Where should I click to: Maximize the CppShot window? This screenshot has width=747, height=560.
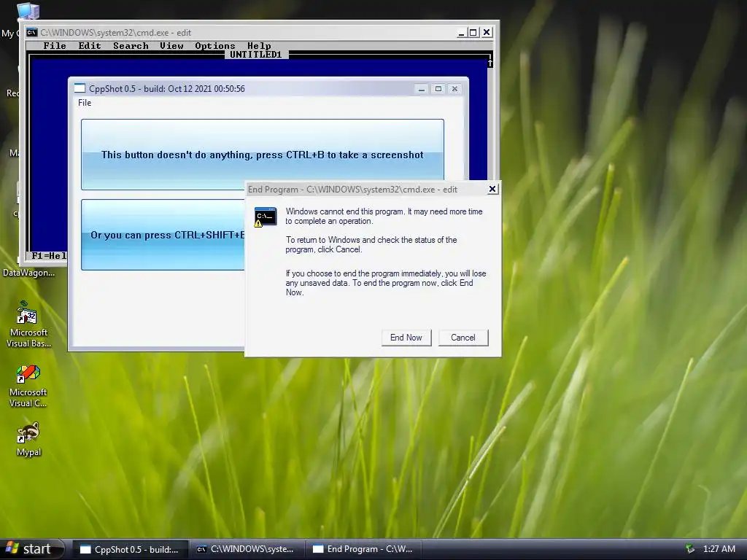438,89
